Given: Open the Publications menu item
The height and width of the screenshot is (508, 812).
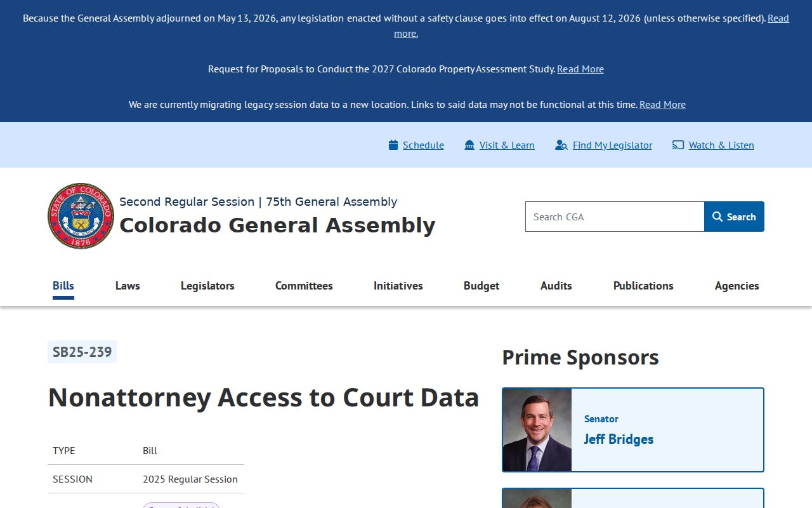Looking at the screenshot, I should [643, 286].
